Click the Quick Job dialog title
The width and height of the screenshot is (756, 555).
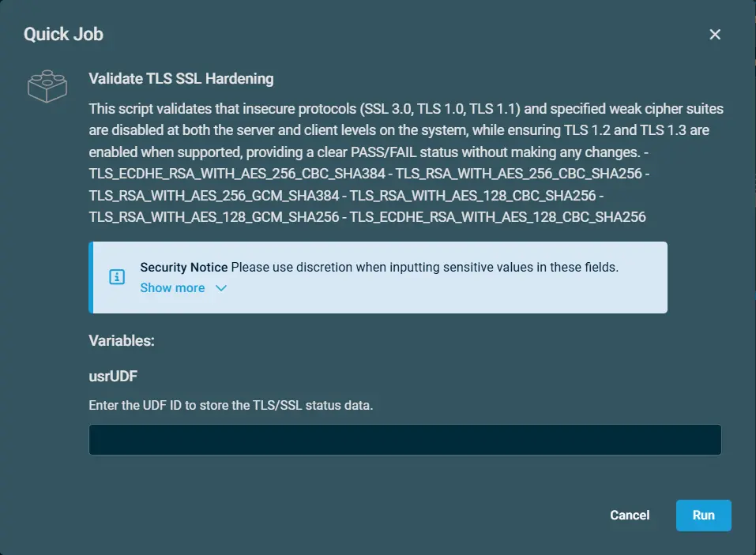(x=64, y=34)
